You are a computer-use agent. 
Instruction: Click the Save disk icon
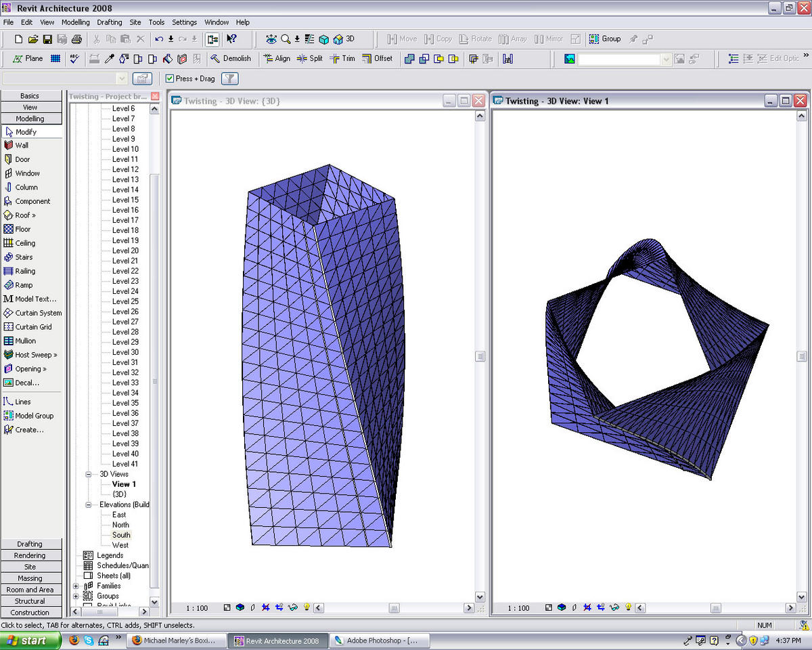(48, 39)
